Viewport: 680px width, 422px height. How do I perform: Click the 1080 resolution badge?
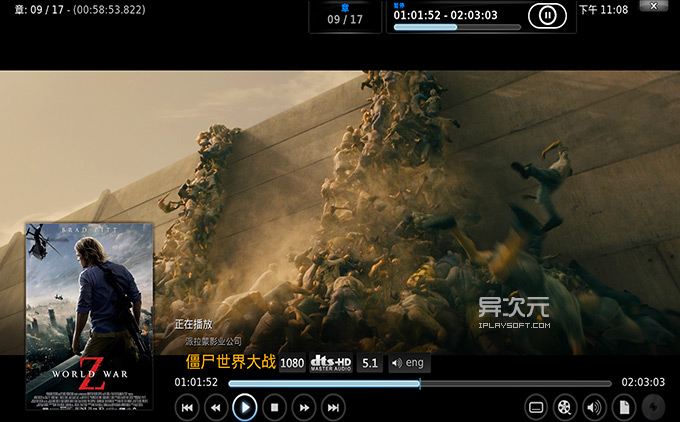[x=292, y=363]
